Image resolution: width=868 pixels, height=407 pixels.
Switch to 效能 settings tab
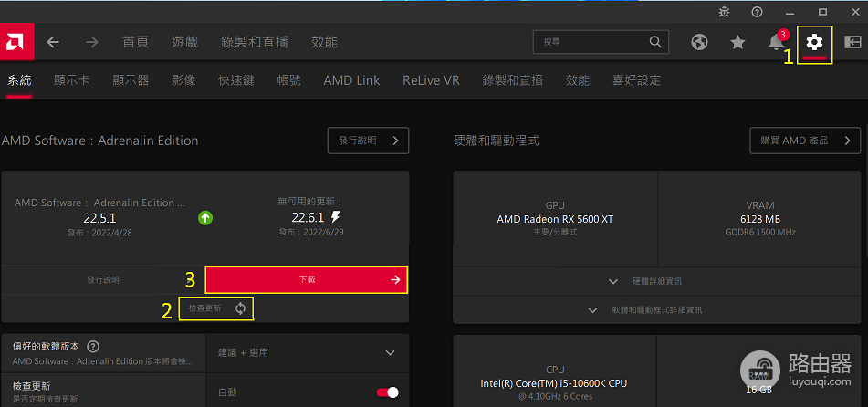[578, 80]
